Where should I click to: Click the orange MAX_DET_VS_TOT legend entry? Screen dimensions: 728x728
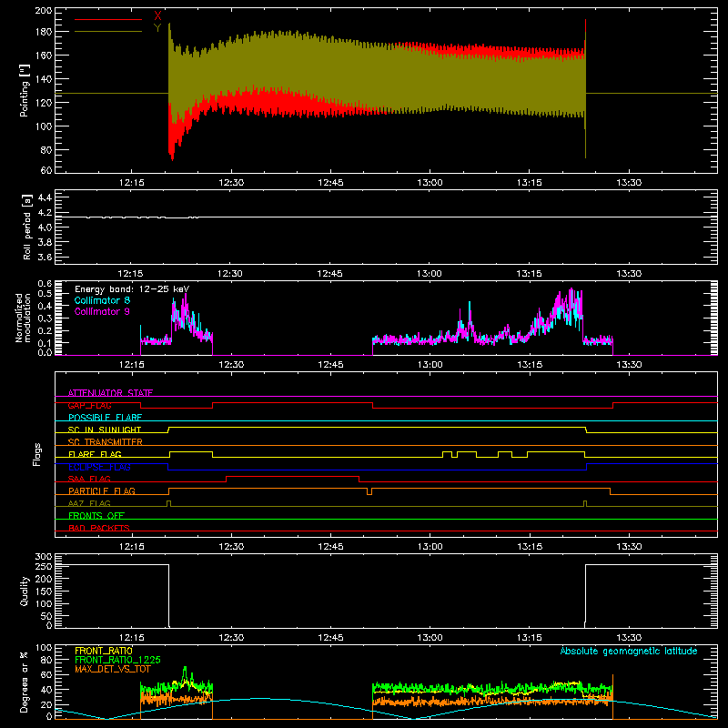pos(113,669)
